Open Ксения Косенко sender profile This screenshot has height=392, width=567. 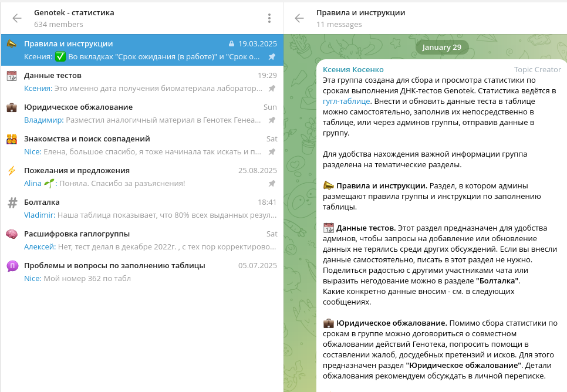(353, 69)
